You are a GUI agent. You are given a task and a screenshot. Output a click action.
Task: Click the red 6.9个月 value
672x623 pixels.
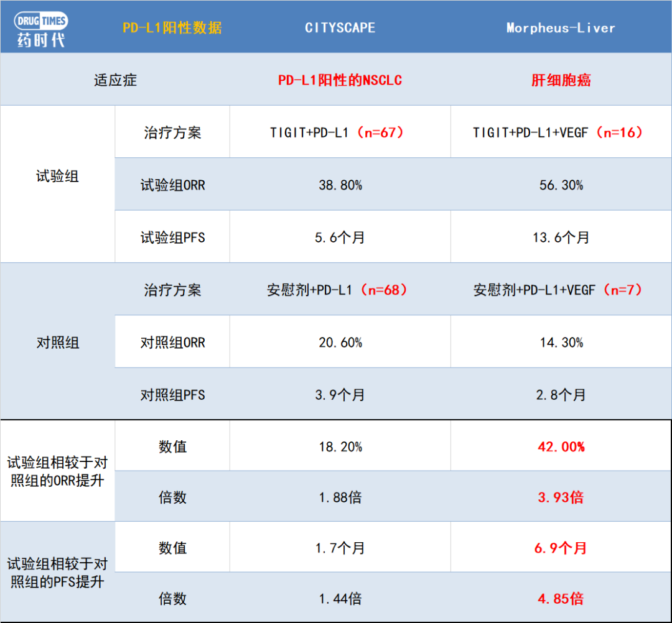561,548
